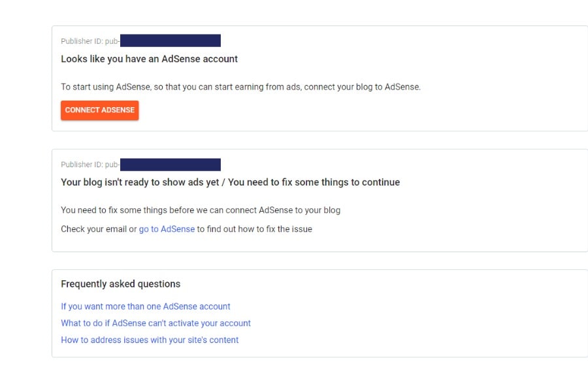Click the 'Check your email or' text
This screenshot has height=392, width=588.
pos(98,229)
